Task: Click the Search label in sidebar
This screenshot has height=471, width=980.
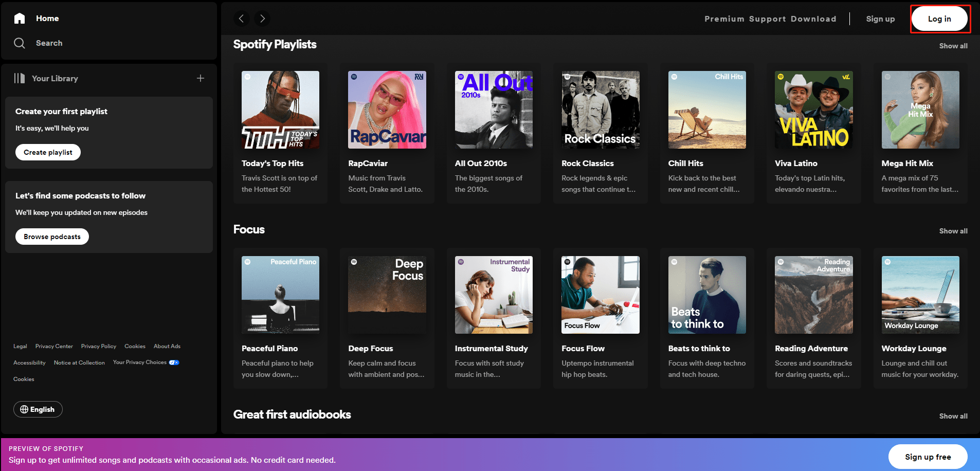Action: [x=49, y=43]
